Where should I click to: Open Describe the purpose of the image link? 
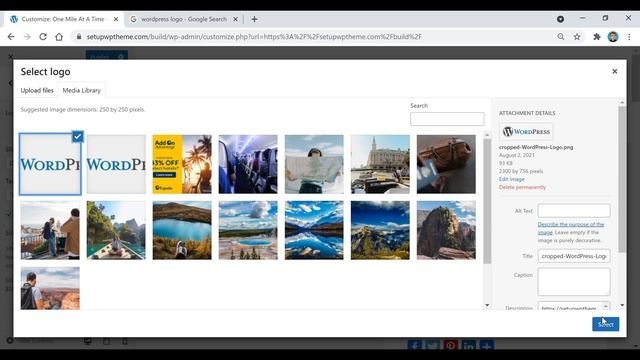(x=570, y=228)
